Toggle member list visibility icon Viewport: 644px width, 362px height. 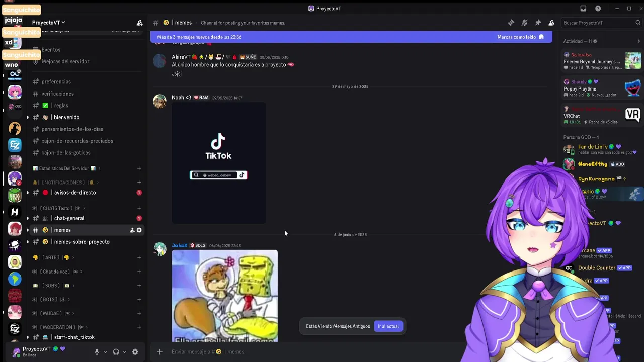pos(551,23)
